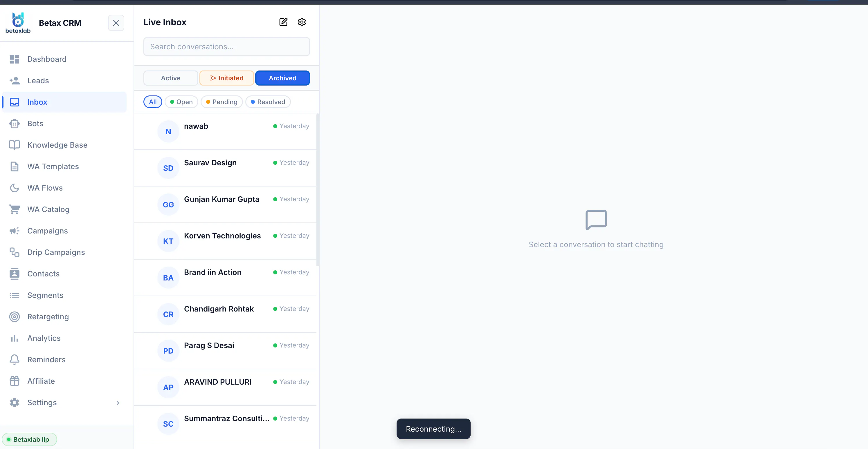
Task: Click the Affiliate gift icon
Action: (x=15, y=381)
